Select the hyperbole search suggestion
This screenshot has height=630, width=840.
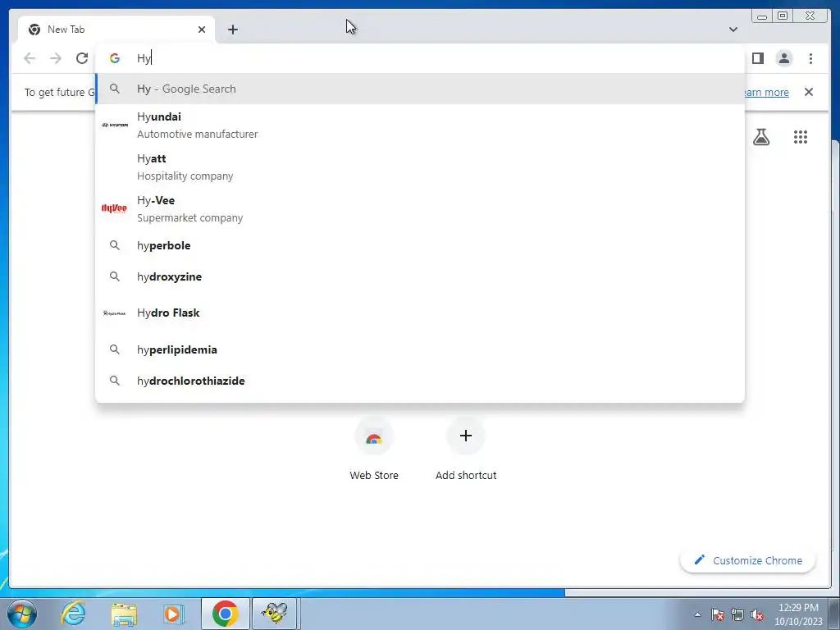(x=420, y=245)
